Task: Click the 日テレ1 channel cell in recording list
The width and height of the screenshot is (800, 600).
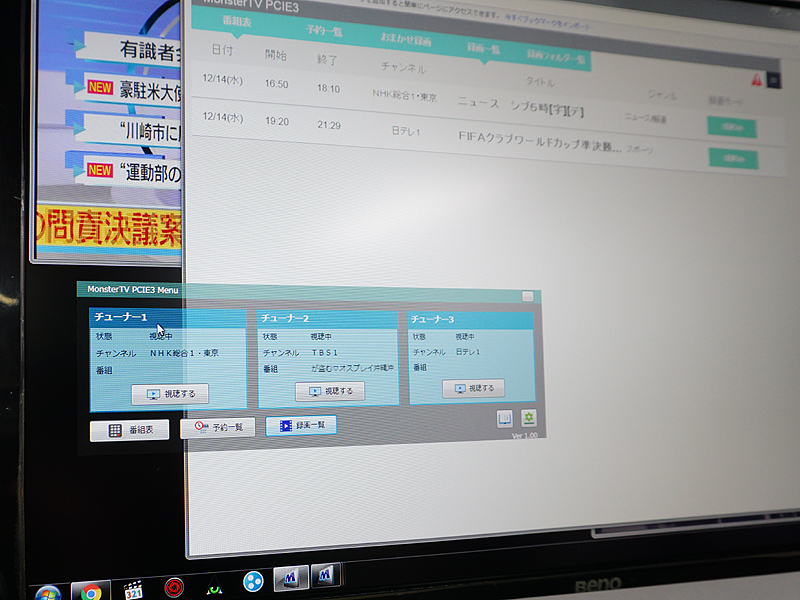Action: [406, 131]
